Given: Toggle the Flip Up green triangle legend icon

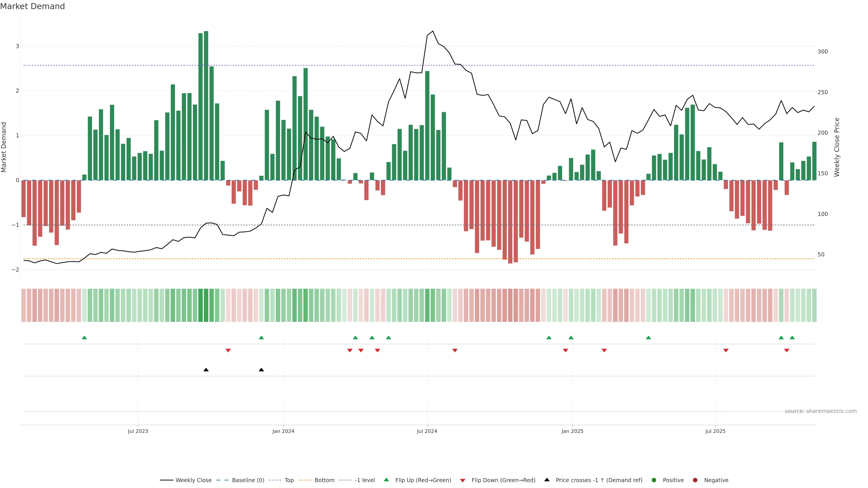Looking at the screenshot, I should 386,480.
